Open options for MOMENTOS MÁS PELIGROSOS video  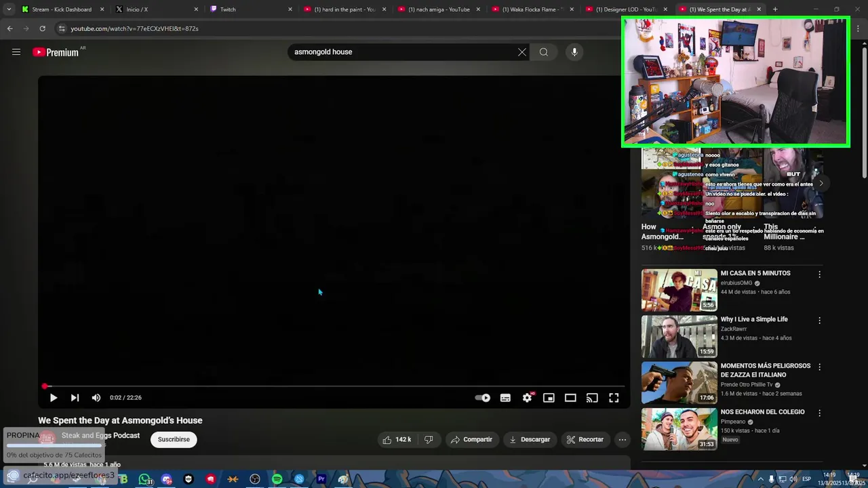pyautogui.click(x=819, y=367)
